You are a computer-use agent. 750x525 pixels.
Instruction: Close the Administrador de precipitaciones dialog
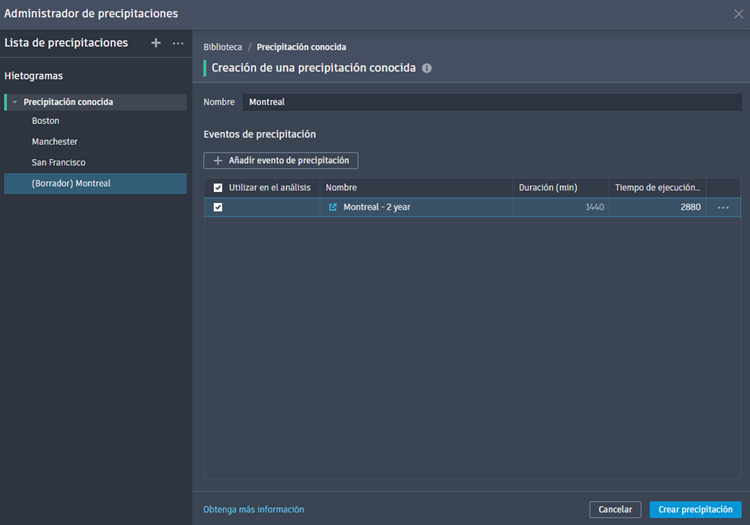tap(739, 14)
